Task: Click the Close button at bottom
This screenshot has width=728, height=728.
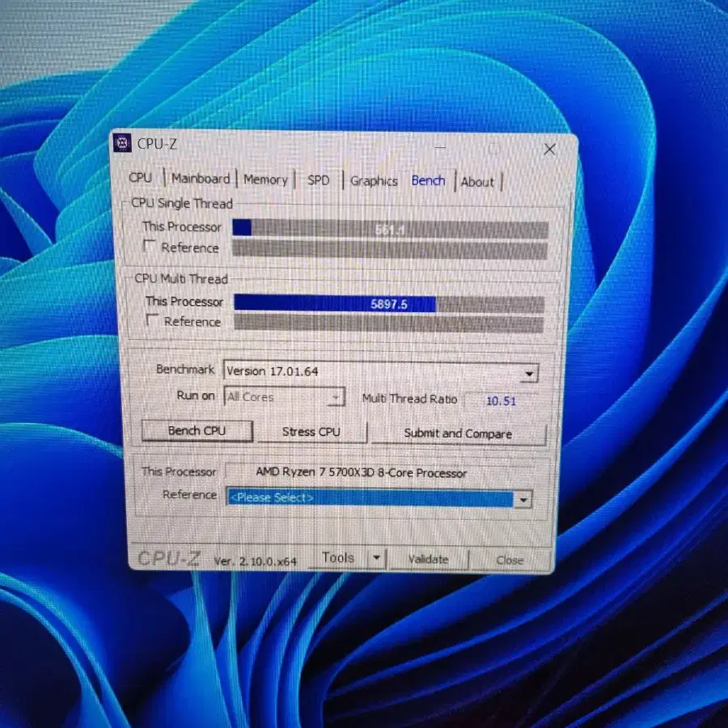Action: (510, 560)
